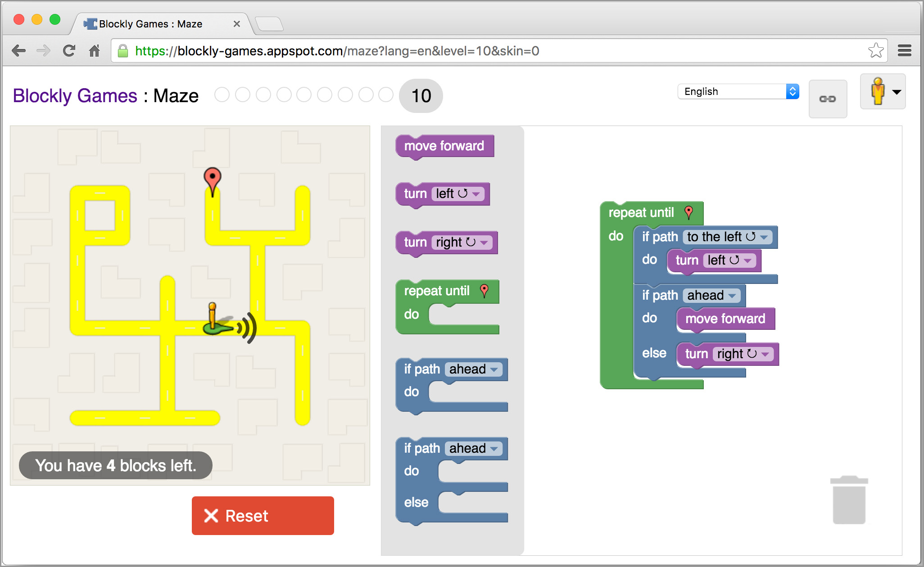Image resolution: width=924 pixels, height=567 pixels.
Task: Select the workspace move forward block
Action: [725, 319]
